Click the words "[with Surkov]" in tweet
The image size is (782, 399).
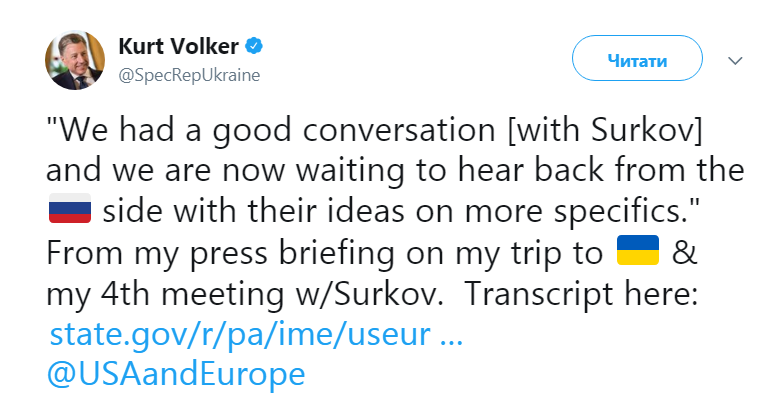(x=605, y=130)
